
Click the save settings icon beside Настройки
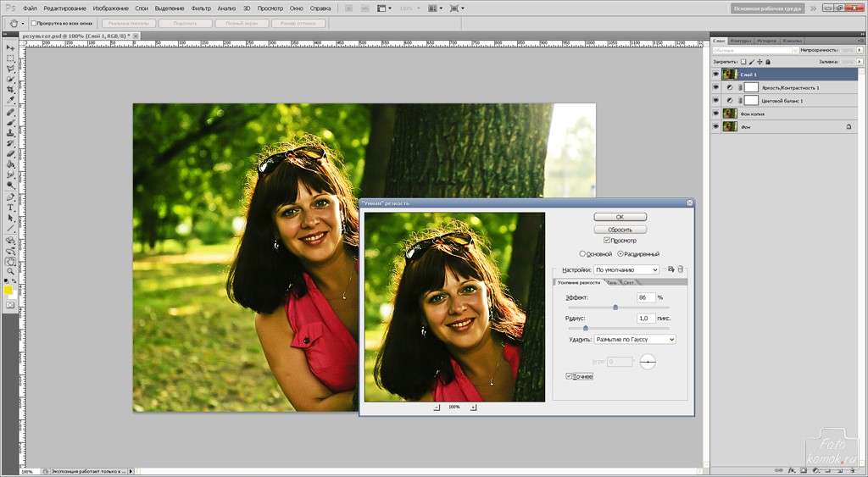click(670, 269)
